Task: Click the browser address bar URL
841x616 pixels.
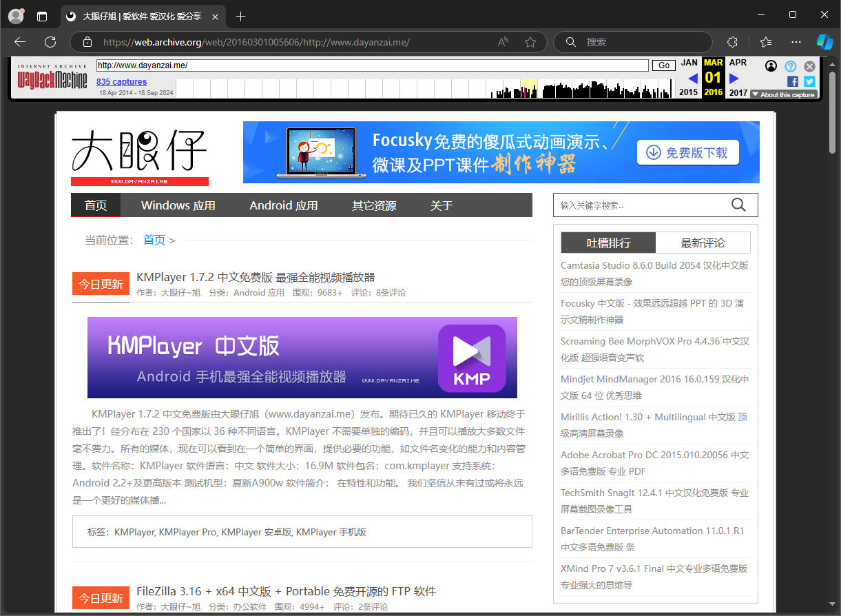Action: tap(256, 42)
